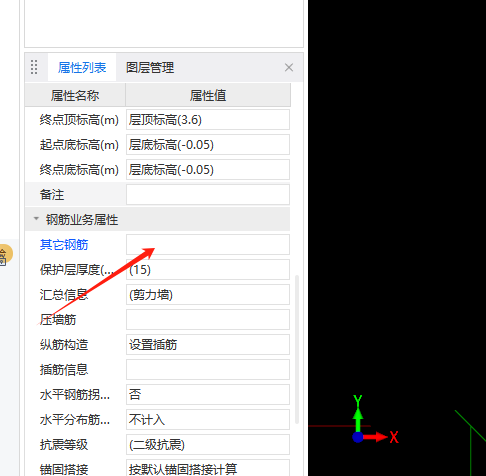Edit the 终点顶标高(m) value field
Image resolution: width=486 pixels, height=476 pixels.
(208, 120)
